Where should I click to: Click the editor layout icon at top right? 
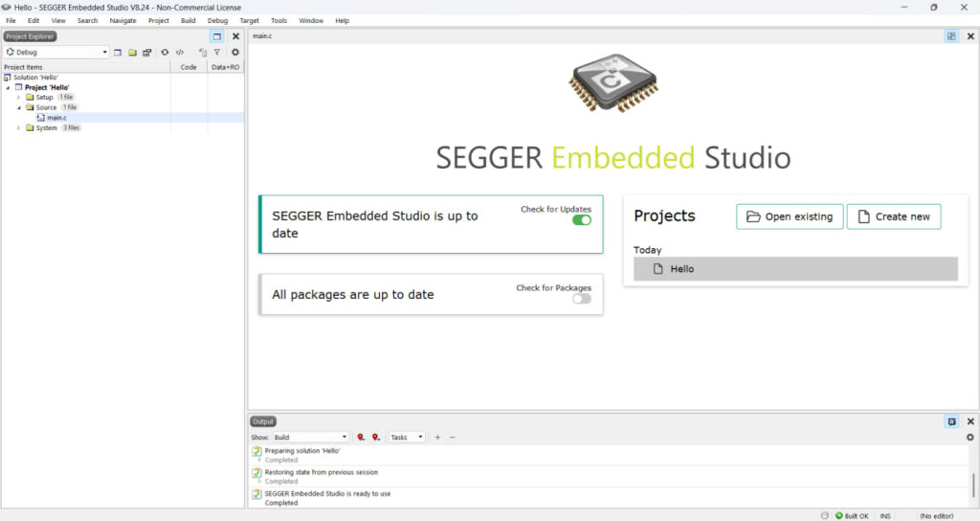click(951, 36)
